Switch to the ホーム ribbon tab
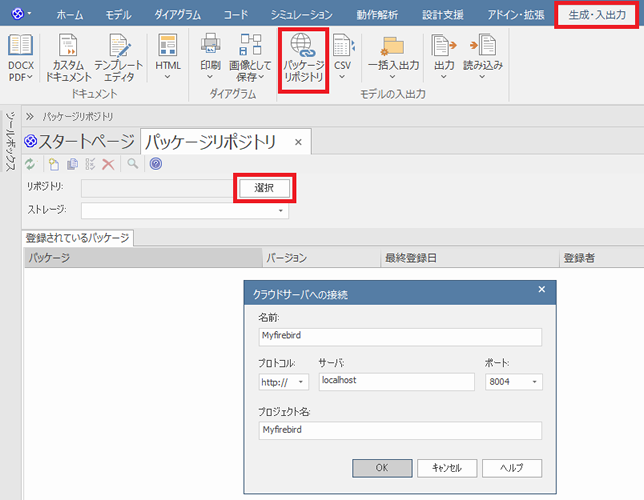Image resolution: width=644 pixels, height=500 pixels. [70, 15]
